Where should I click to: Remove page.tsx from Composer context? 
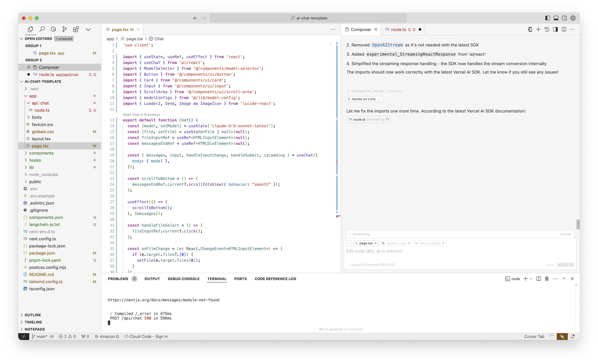tap(375, 243)
